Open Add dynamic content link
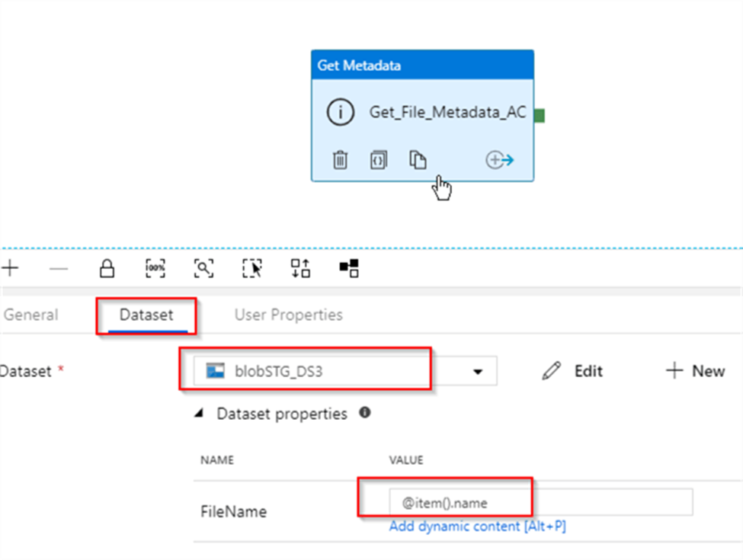Screen dimensions: 743x560 [x=477, y=526]
